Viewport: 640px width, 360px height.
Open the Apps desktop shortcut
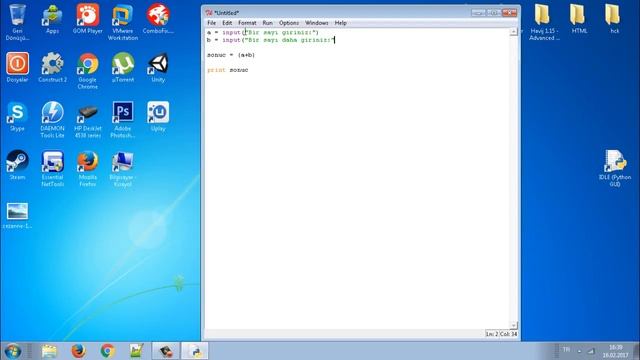tap(52, 19)
